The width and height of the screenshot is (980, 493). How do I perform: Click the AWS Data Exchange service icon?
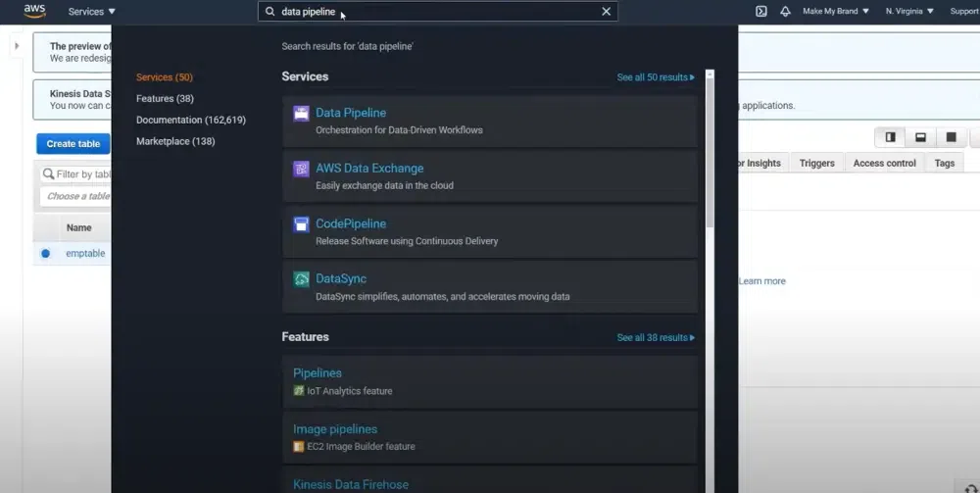tap(301, 169)
